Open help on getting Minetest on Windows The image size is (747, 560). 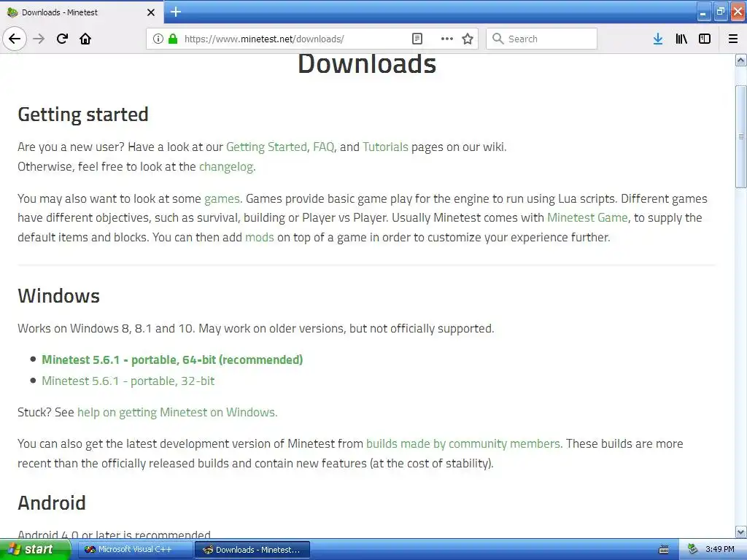pos(177,413)
